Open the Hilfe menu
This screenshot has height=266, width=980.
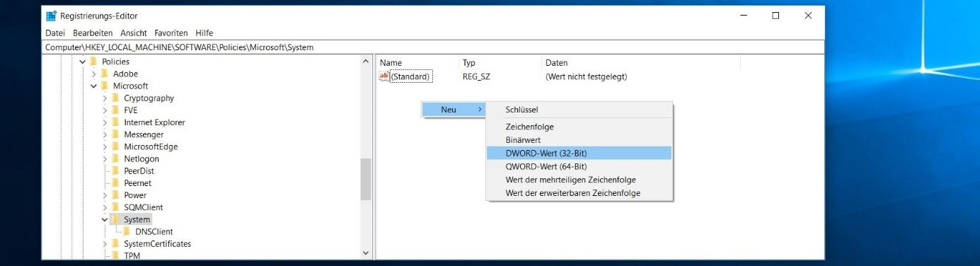[204, 33]
